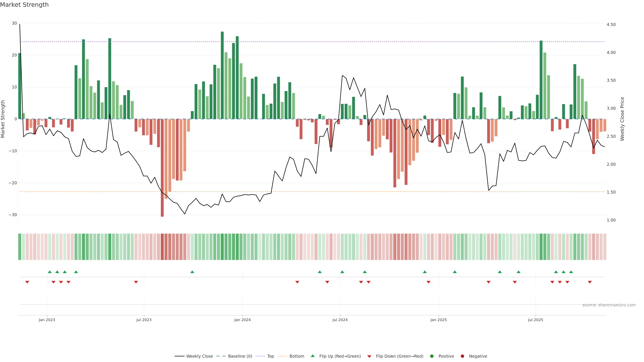Click the Market Strength chart title
Image resolution: width=644 pixels, height=362 pixels.
24,5
